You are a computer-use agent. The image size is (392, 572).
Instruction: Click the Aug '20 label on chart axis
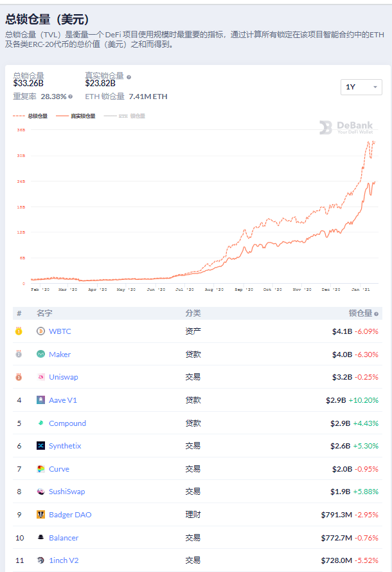214,290
